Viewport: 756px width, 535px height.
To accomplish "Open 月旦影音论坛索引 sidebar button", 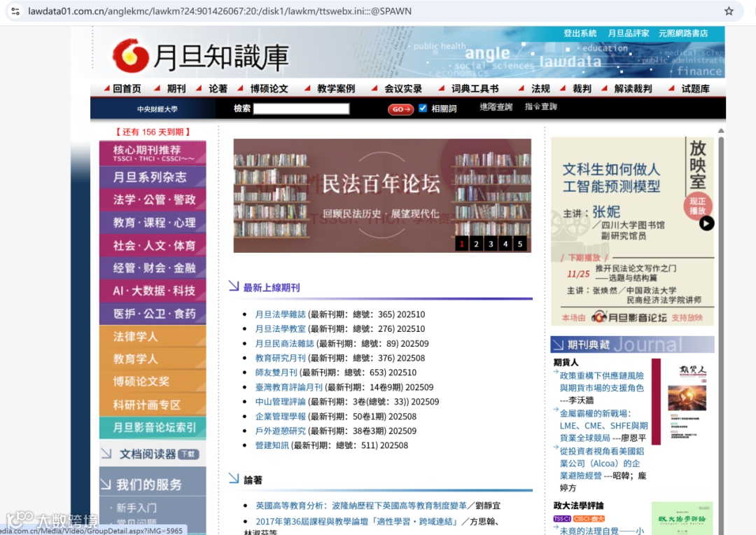I will [x=153, y=427].
